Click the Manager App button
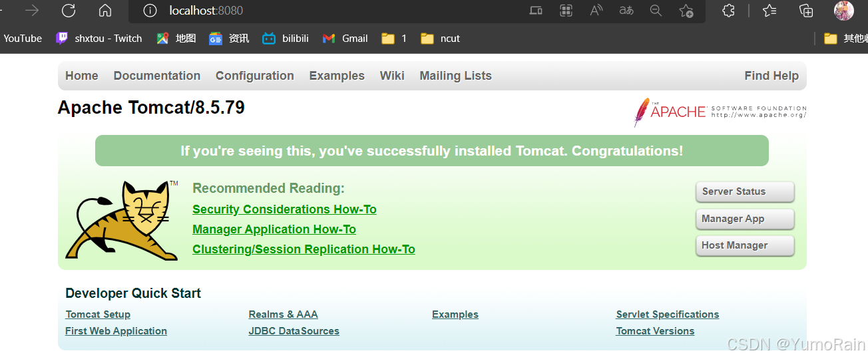 (745, 219)
